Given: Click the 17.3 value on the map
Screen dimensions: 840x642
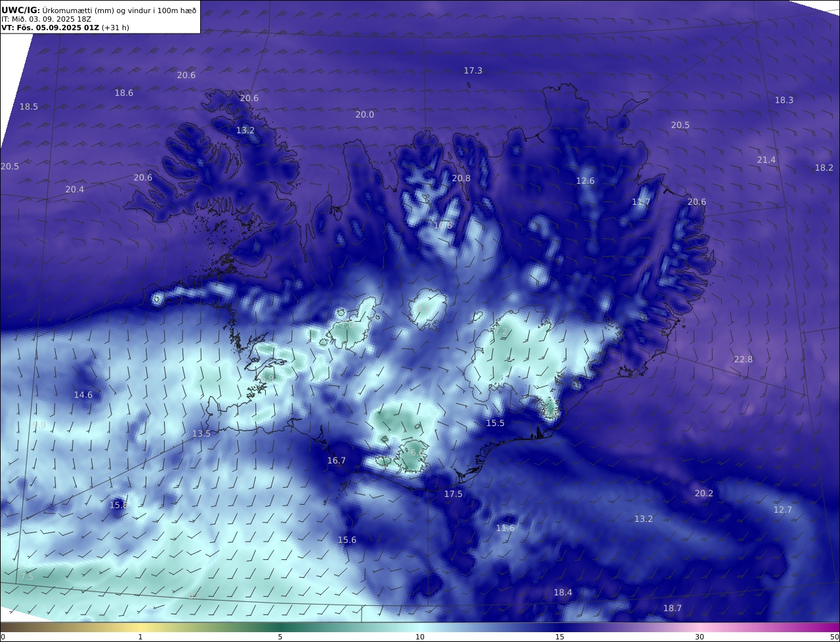Looking at the screenshot, I should (473, 70).
